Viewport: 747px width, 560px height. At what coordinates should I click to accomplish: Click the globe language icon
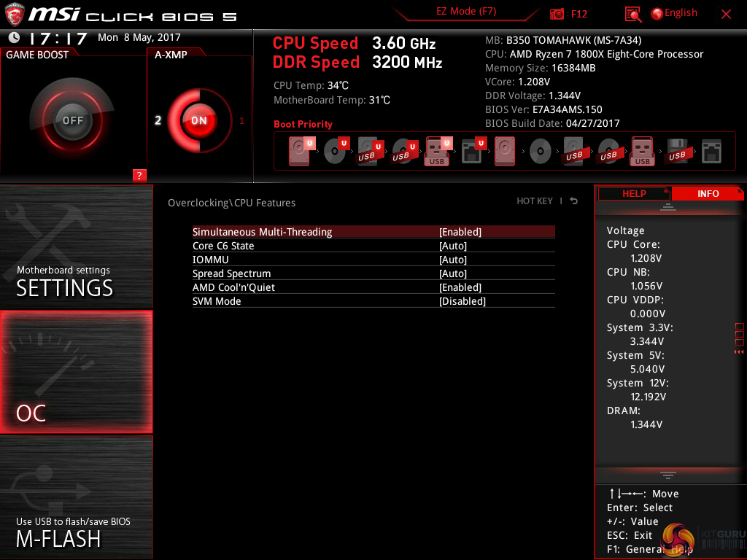tap(657, 14)
